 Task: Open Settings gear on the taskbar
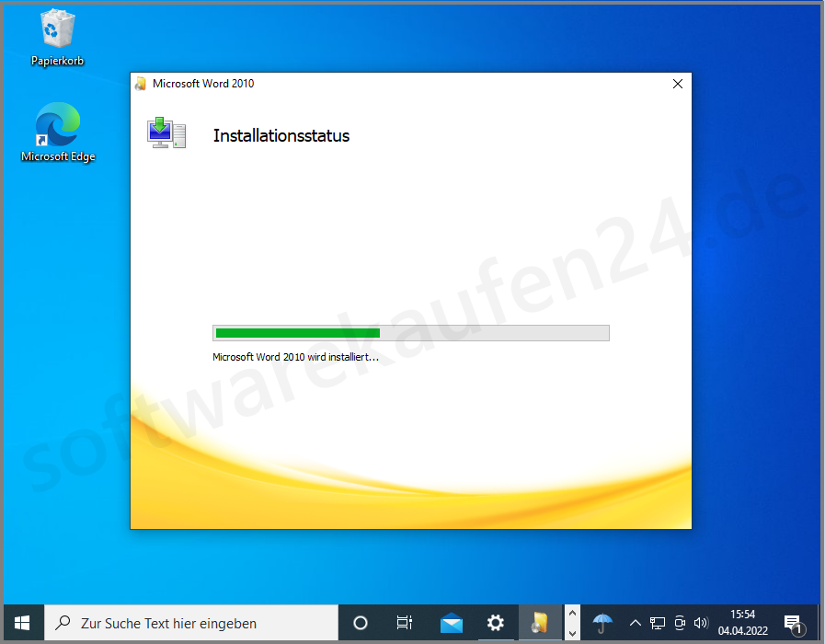click(495, 624)
